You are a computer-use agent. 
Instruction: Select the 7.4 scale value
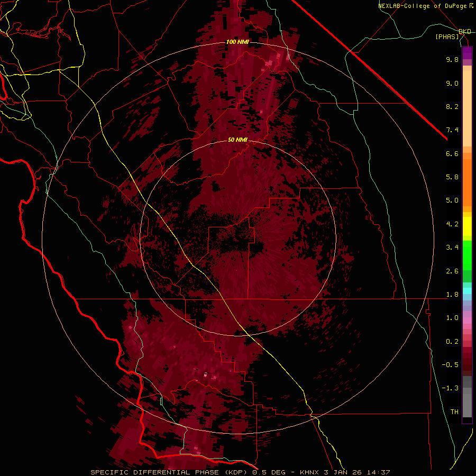tap(452, 130)
